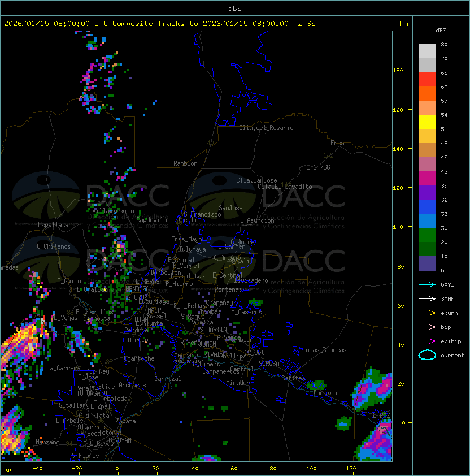Screen dimensions: 470x476
Task: Click the 'Clla.SanJose' map label
Action: pos(256,180)
